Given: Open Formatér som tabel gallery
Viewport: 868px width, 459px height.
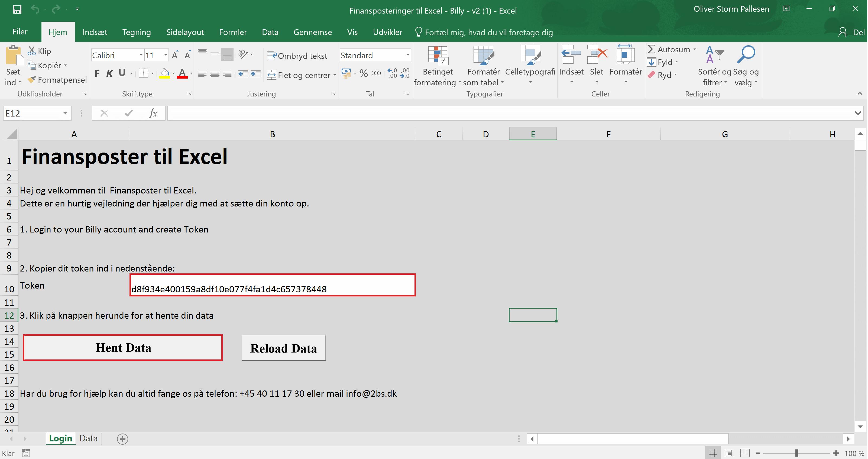Looking at the screenshot, I should click(x=483, y=66).
